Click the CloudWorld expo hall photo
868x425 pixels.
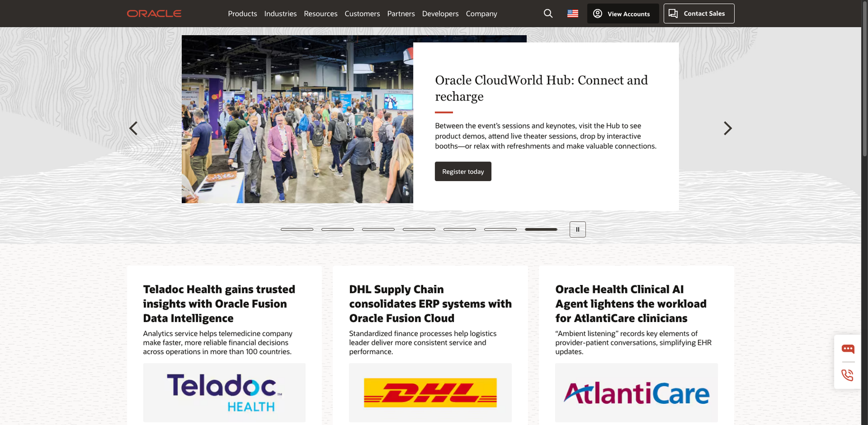click(297, 119)
